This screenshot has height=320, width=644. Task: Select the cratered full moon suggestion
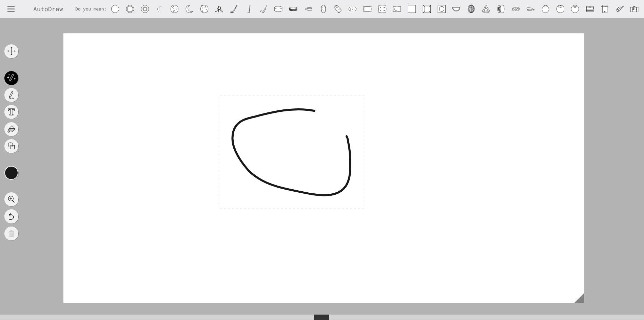pyautogui.click(x=204, y=9)
